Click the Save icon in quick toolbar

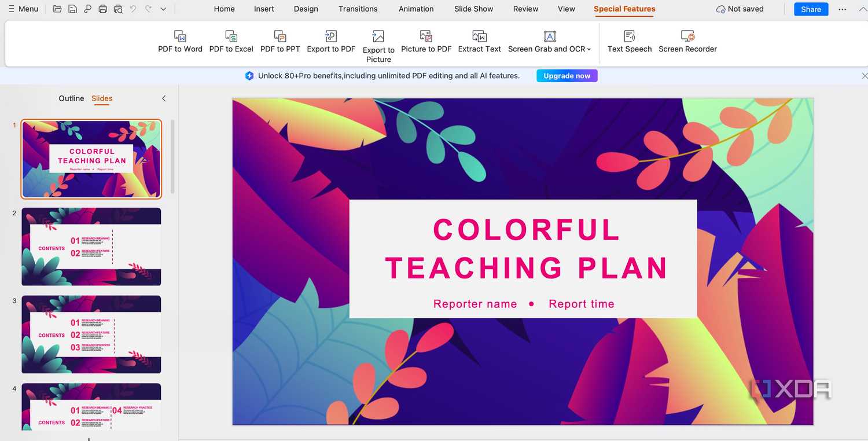(x=72, y=9)
